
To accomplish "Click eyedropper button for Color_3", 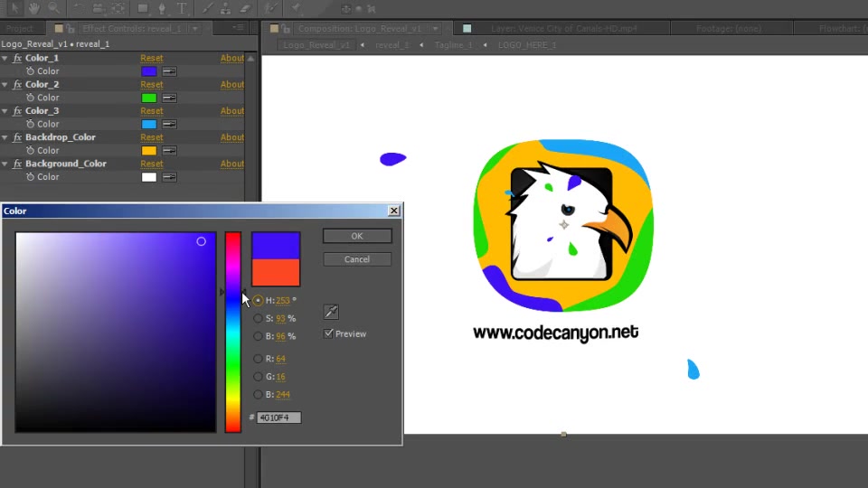I will tap(169, 125).
